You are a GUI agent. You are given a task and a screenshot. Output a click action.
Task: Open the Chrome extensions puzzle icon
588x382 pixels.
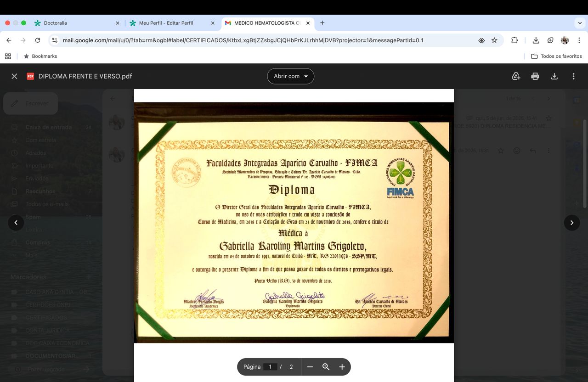[514, 40]
